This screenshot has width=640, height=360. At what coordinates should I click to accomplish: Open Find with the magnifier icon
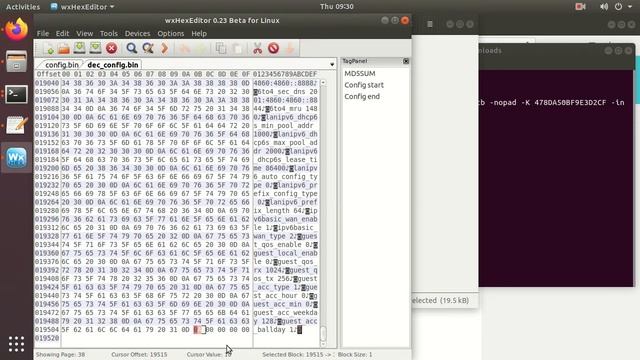pyautogui.click(x=131, y=48)
